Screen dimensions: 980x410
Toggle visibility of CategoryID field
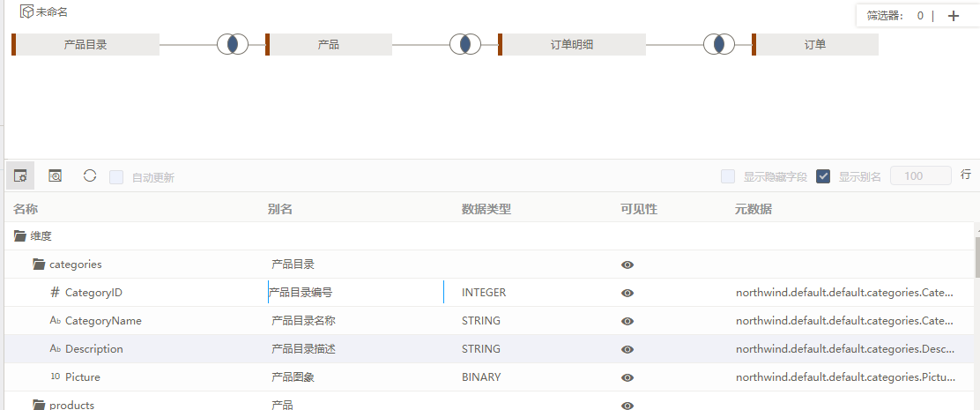coord(627,293)
